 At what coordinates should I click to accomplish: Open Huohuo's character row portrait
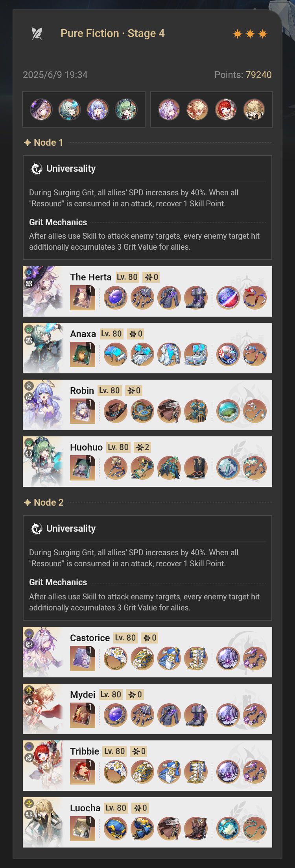(x=43, y=462)
